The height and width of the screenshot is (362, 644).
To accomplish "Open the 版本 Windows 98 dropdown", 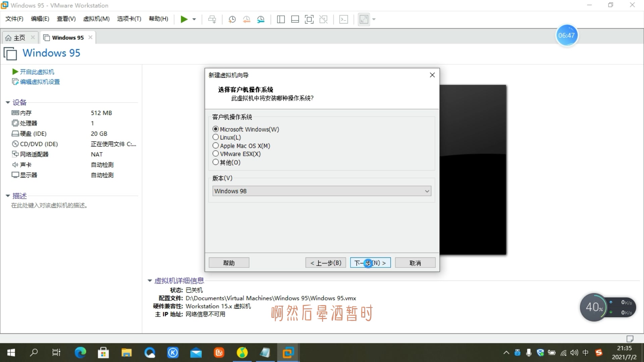I will (322, 191).
